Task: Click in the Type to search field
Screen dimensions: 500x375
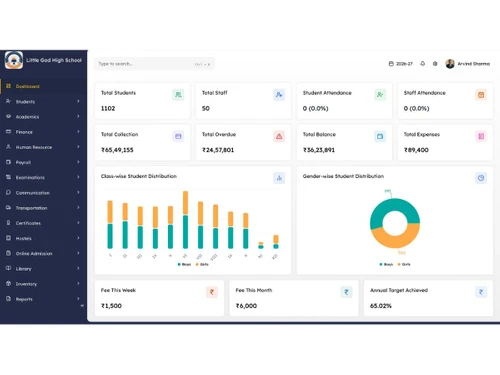Action: click(x=154, y=64)
